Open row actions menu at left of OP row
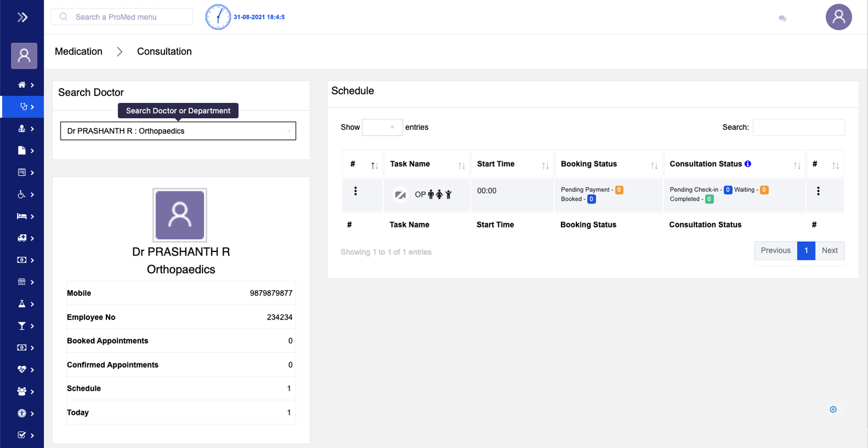The image size is (868, 448). (356, 191)
